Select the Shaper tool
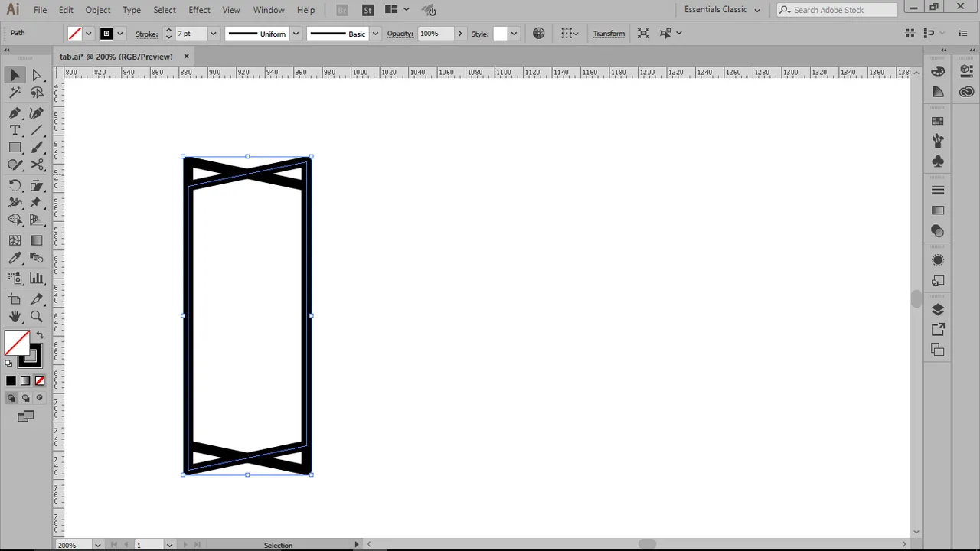980x551 pixels. 15,165
